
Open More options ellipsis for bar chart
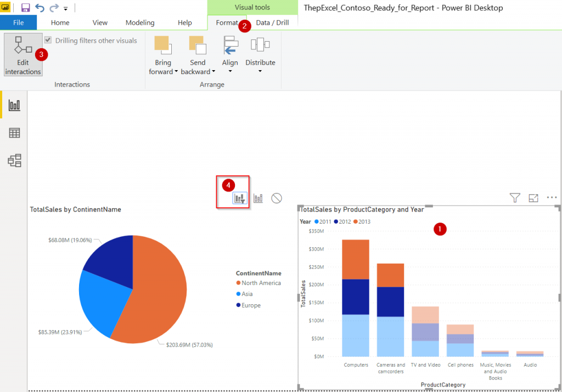[x=552, y=197]
